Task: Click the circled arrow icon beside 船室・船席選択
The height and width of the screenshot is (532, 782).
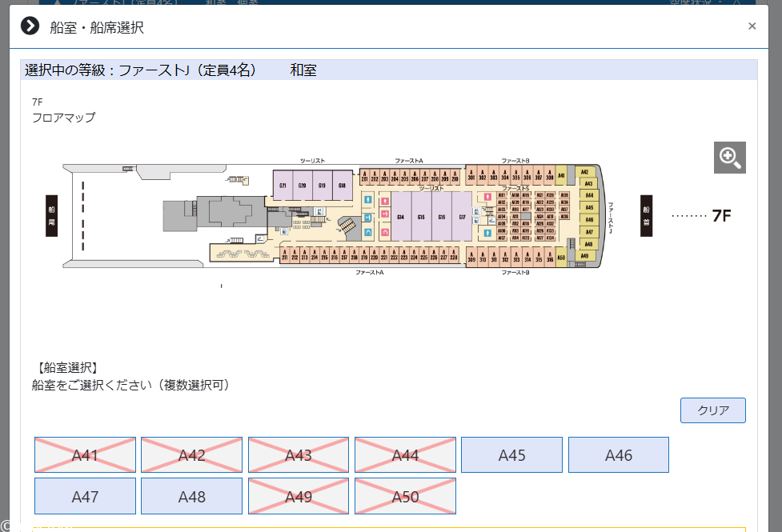Action: click(x=30, y=26)
